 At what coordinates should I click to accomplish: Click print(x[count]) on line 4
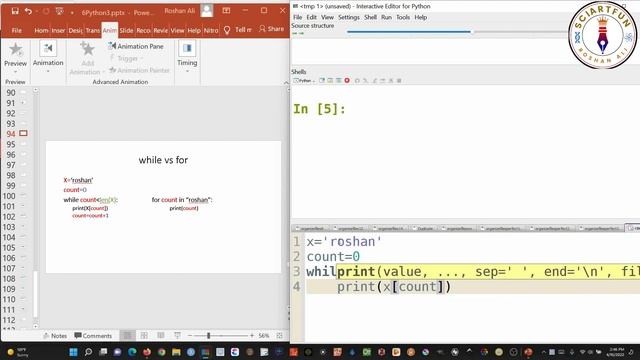(x=393, y=287)
